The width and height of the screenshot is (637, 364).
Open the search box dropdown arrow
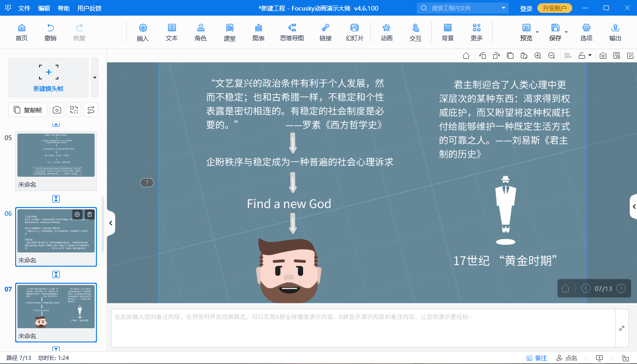(503, 8)
